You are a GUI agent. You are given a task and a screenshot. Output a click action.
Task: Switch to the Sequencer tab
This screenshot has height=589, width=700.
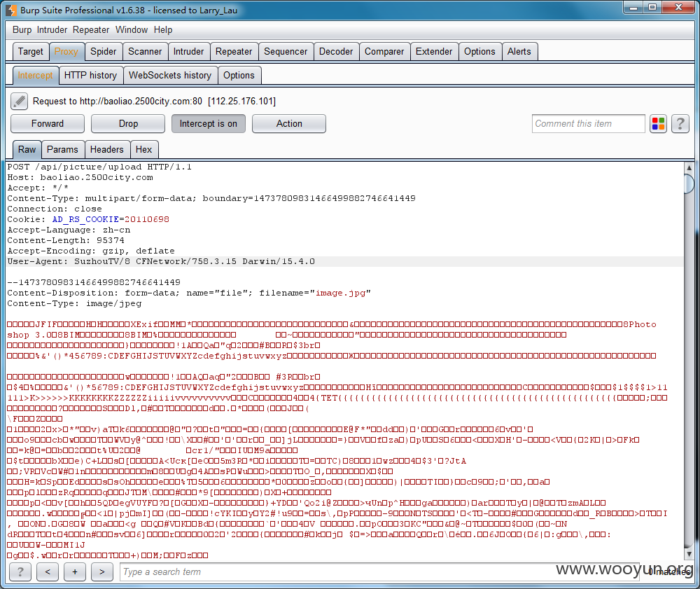pyautogui.click(x=286, y=51)
